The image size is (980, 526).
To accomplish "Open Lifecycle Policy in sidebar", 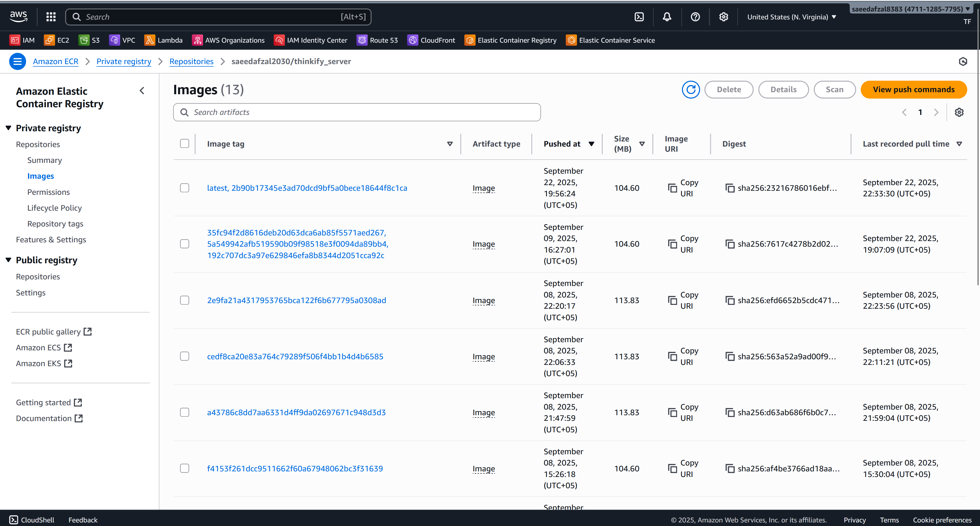I will point(54,208).
